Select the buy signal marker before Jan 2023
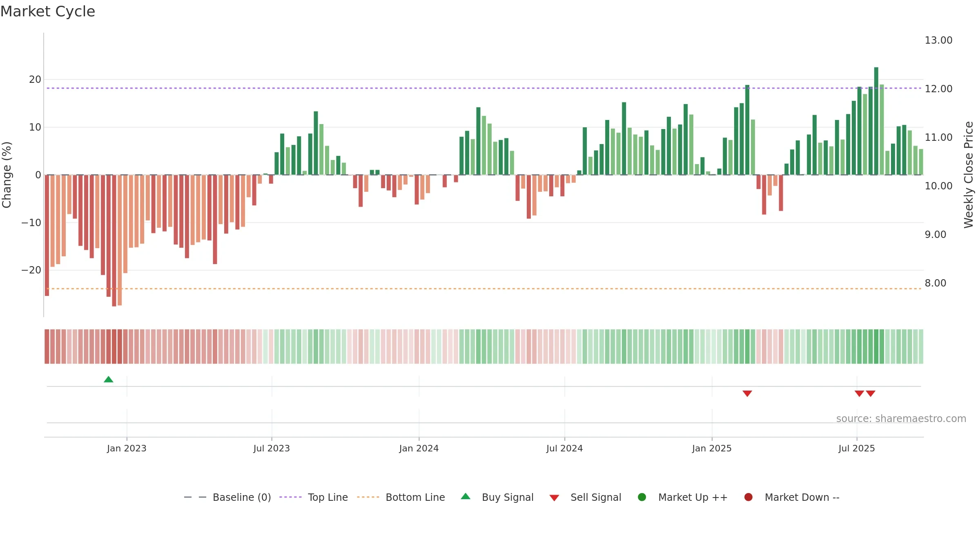The image size is (980, 551). 109,379
